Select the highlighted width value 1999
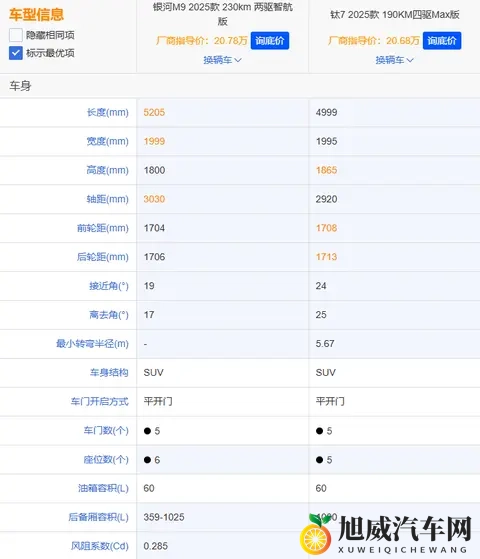 [x=154, y=142]
